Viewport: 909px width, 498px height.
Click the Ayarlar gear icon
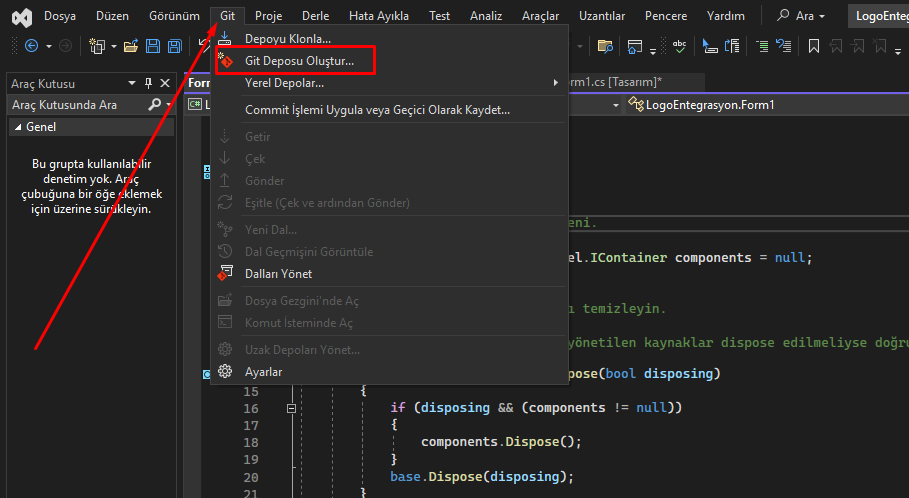225,371
